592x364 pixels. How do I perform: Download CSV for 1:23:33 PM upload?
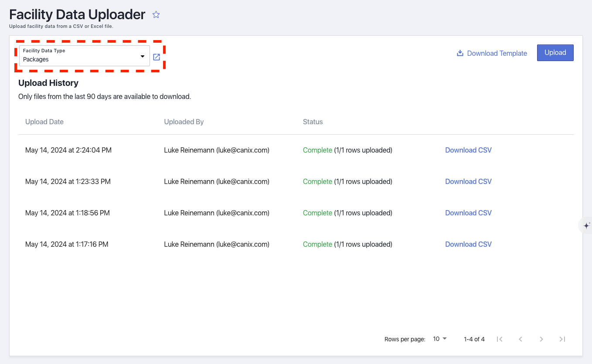coord(468,181)
